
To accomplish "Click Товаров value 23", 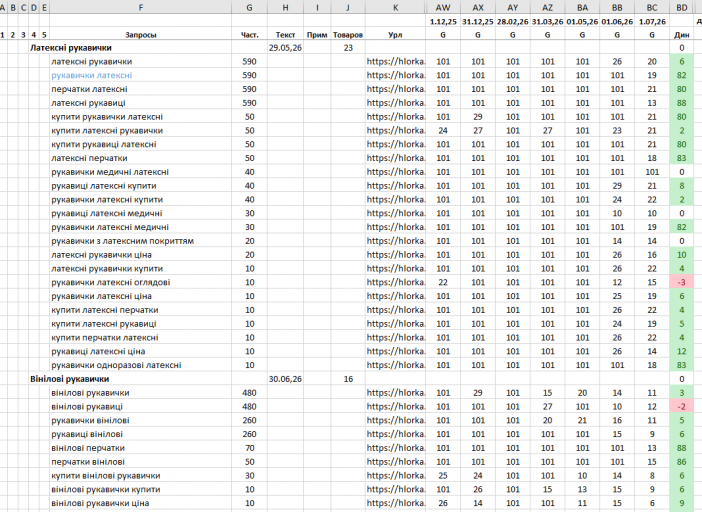I will [348, 48].
